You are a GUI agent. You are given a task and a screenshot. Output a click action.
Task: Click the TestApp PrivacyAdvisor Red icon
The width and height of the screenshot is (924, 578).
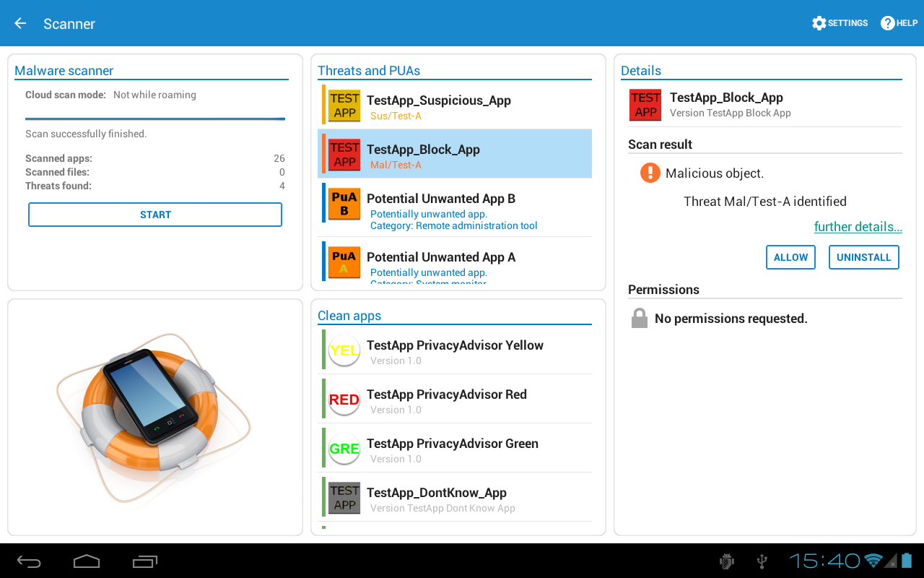tap(344, 399)
